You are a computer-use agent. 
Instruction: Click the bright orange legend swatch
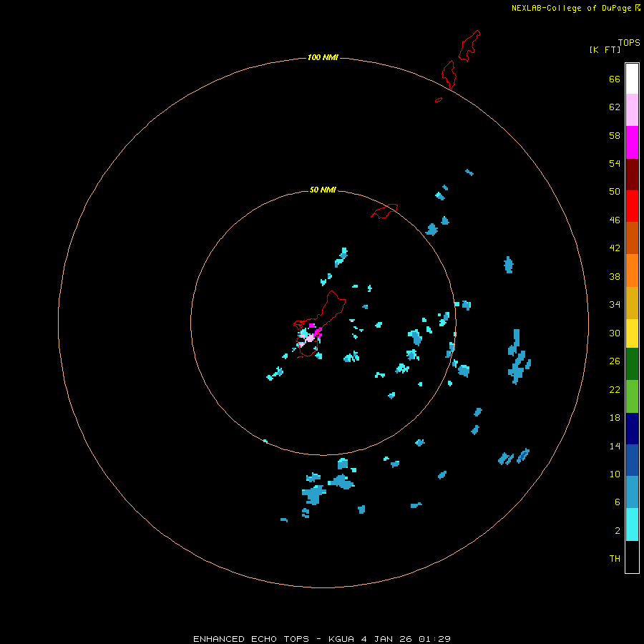[x=632, y=270]
